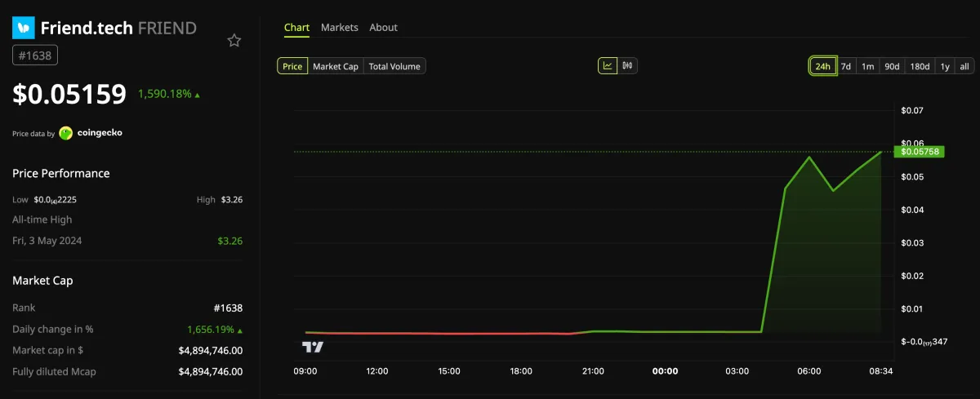Image resolution: width=980 pixels, height=399 pixels.
Task: Select the Price chart mode
Action: click(x=292, y=66)
